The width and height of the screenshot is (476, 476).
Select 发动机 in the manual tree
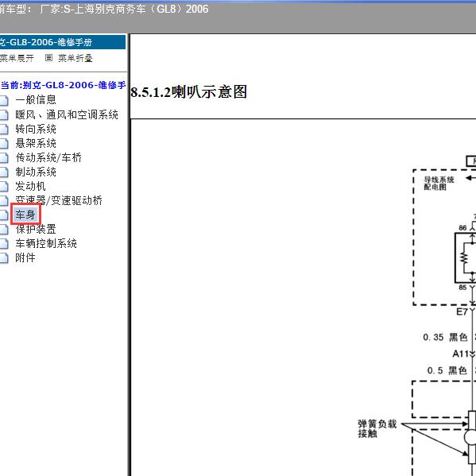click(30, 186)
